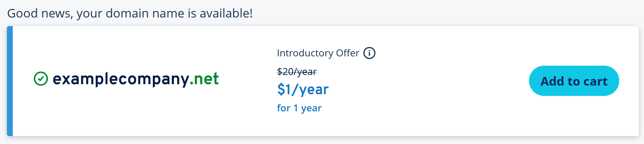Image resolution: width=644 pixels, height=144 pixels.
Task: Click the blue "year" in $1/year price
Action: 314,90
